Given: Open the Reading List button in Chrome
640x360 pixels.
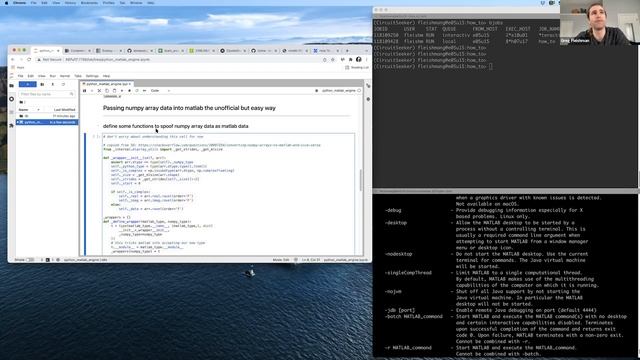Looking at the screenshot, I should 357,67.
